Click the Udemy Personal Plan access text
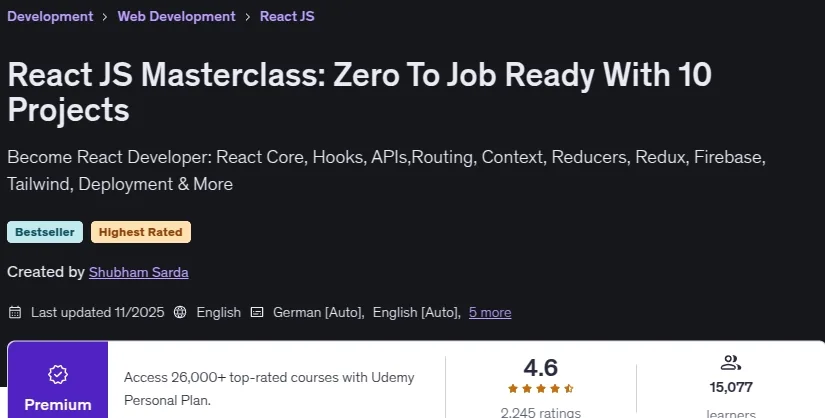825x418 pixels. [x=269, y=389]
